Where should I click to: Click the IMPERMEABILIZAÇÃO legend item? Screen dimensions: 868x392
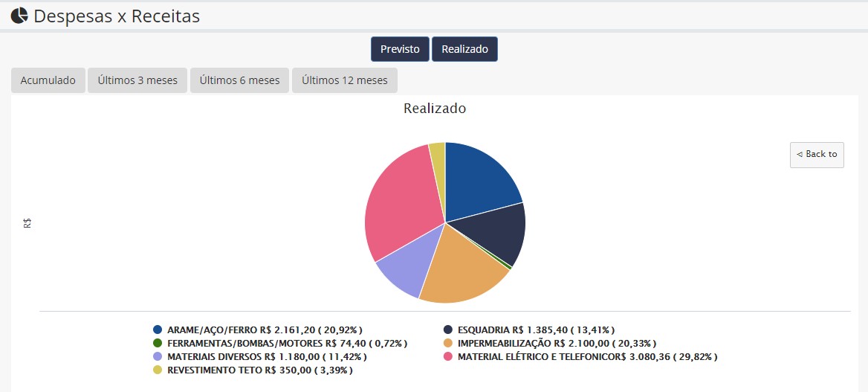(550, 343)
